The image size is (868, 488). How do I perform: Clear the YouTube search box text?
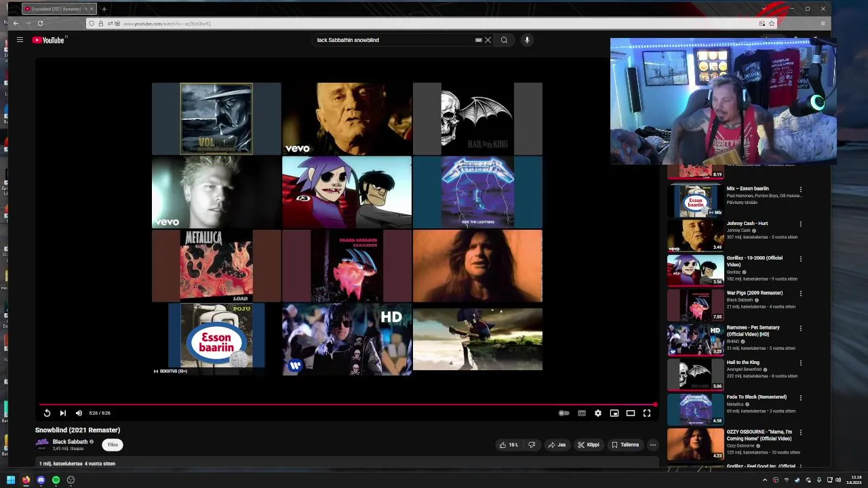[x=488, y=40]
